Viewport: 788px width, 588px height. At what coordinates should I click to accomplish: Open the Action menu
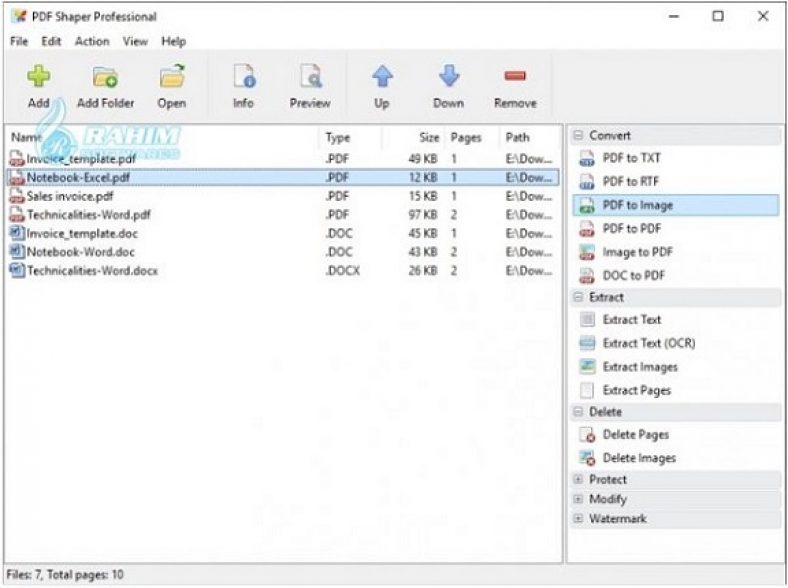click(x=92, y=41)
